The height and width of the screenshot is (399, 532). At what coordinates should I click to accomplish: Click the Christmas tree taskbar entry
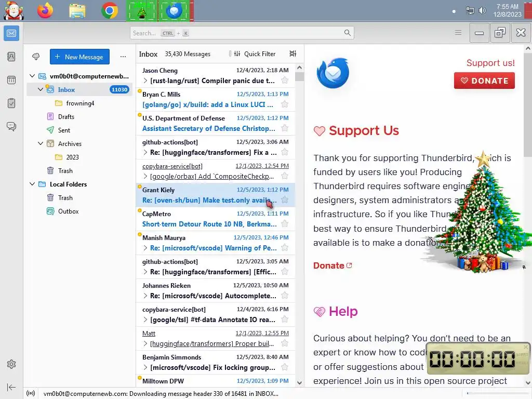(142, 11)
